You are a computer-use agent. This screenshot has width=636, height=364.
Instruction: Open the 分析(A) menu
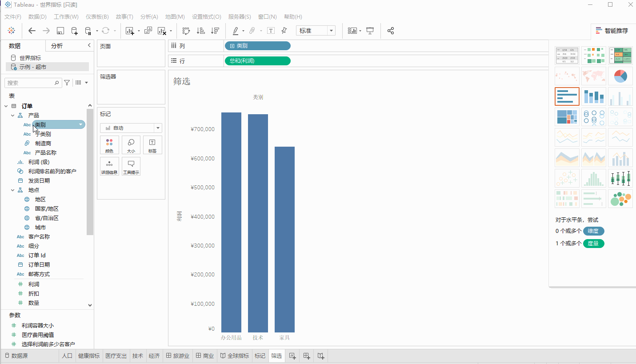pos(149,17)
